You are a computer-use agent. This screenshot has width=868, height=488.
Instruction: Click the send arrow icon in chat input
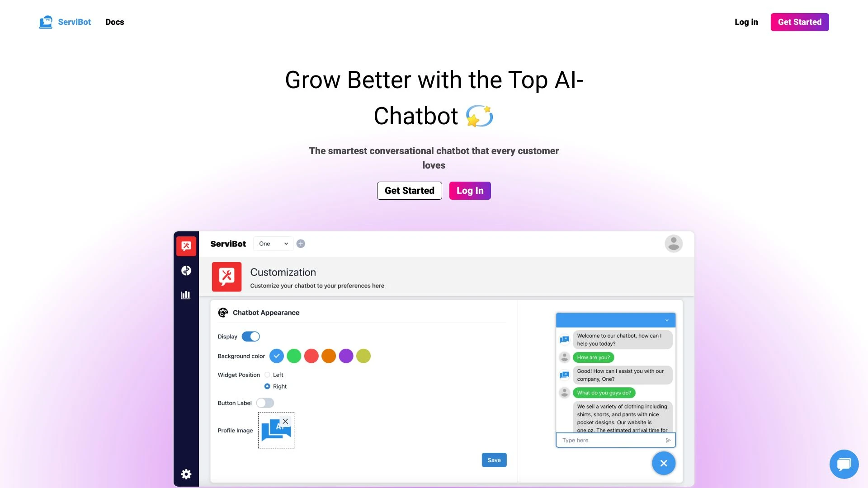click(668, 441)
